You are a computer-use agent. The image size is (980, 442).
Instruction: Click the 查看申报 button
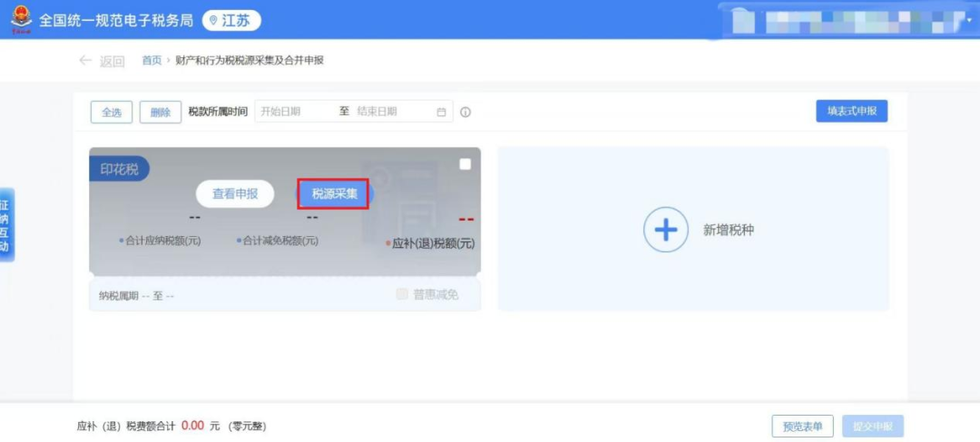(235, 193)
